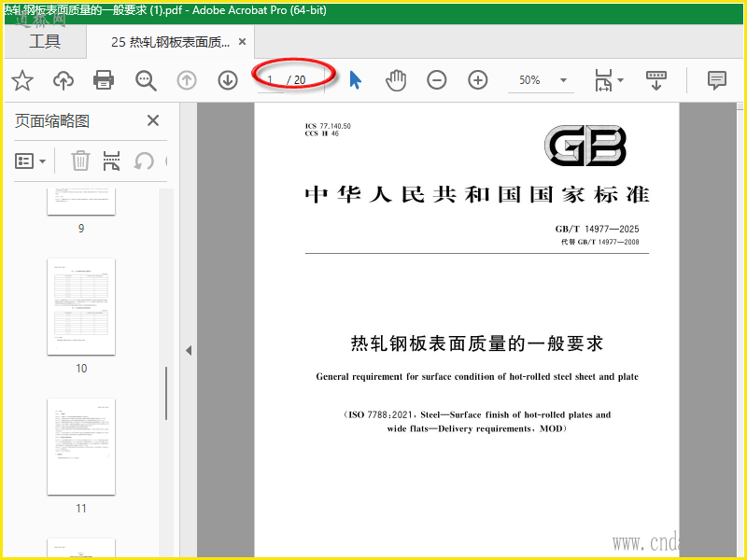Click the star bookmark icon in the toolbar
Viewport: 747px width, 560px height.
point(21,80)
